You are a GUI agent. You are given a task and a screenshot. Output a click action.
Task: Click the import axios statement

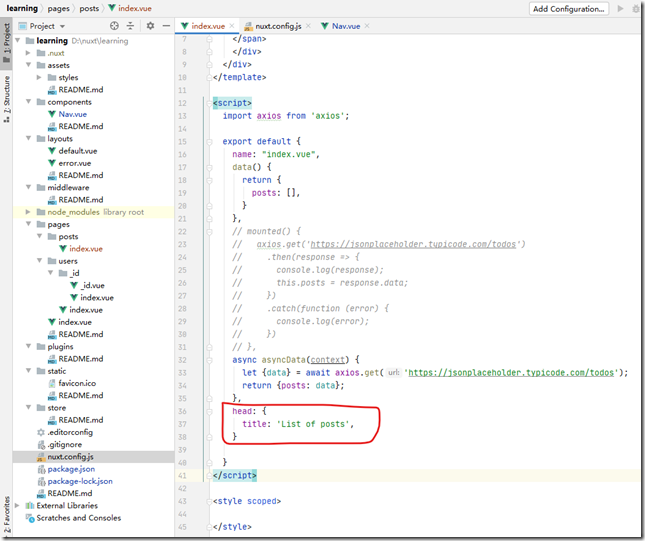(x=285, y=116)
